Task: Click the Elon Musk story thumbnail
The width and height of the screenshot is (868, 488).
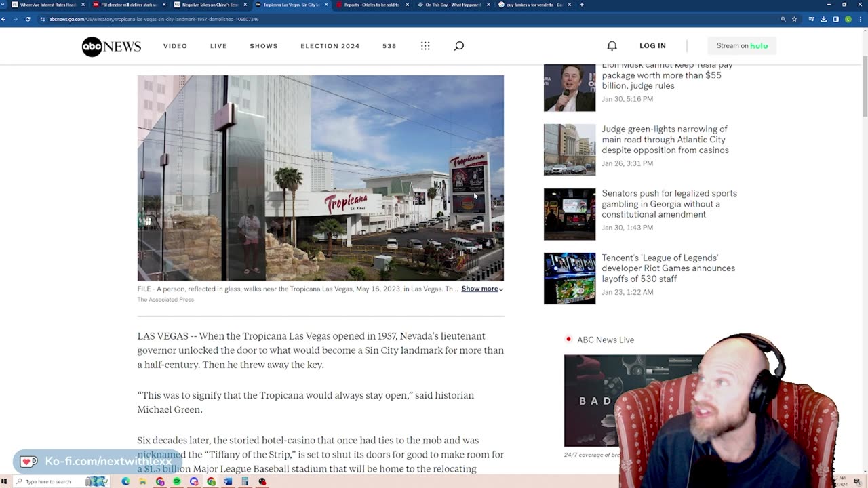Action: (x=570, y=88)
